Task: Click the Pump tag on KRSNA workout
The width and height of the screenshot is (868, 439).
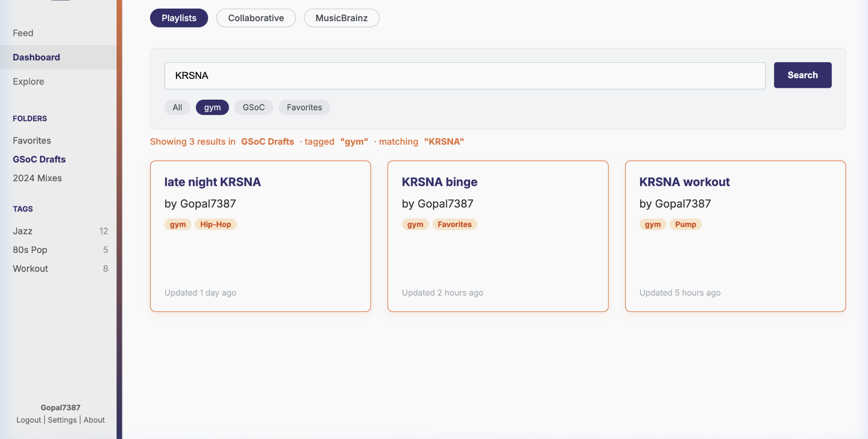Action: [685, 224]
